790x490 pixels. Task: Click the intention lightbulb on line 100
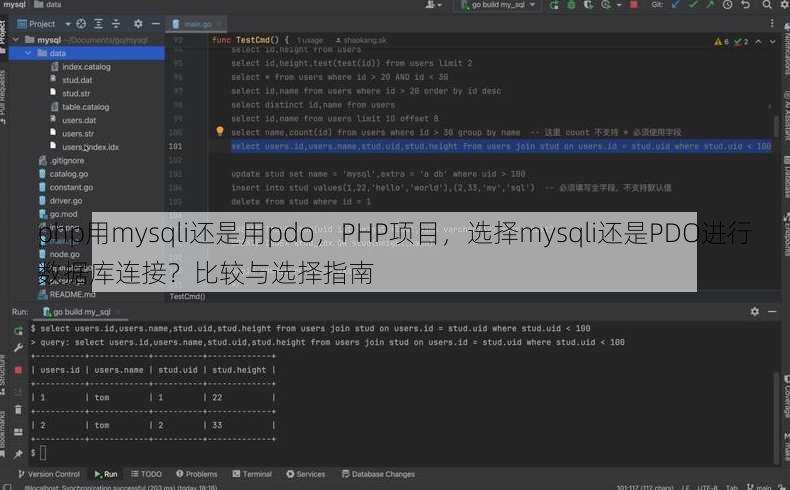(x=220, y=131)
